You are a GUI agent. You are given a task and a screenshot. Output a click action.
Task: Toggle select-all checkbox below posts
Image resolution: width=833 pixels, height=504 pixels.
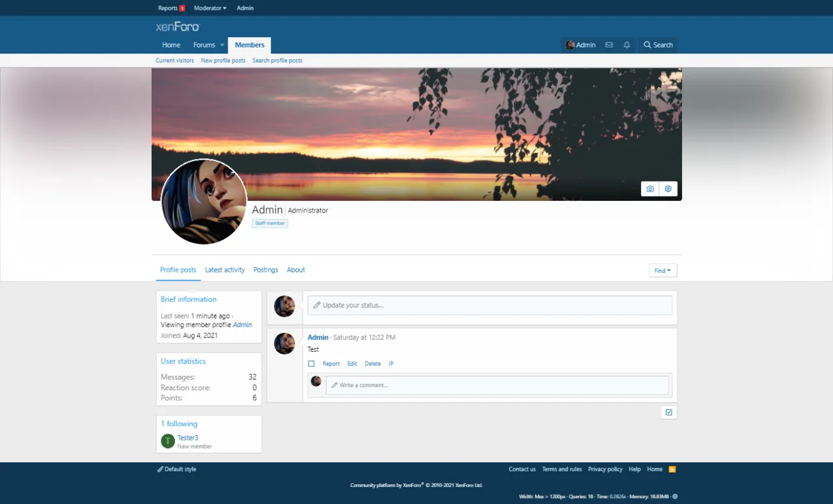coord(668,412)
